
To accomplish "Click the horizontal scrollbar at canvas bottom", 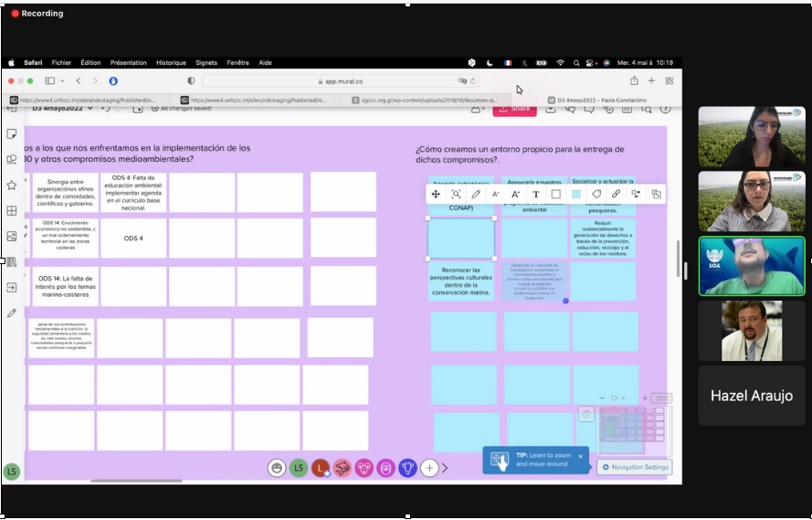I will pos(136,481).
